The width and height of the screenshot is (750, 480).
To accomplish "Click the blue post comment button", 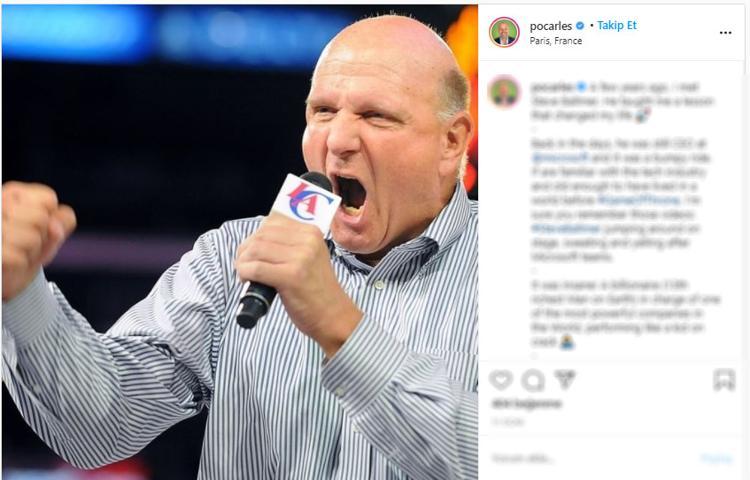I will [x=717, y=459].
